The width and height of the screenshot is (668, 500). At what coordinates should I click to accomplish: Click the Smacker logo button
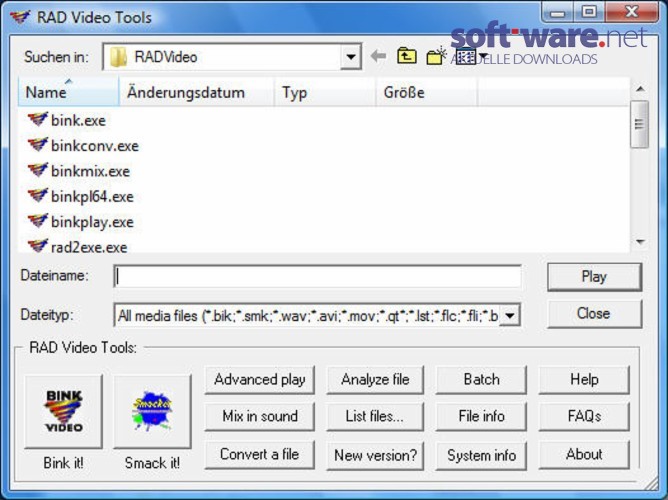[x=152, y=411]
